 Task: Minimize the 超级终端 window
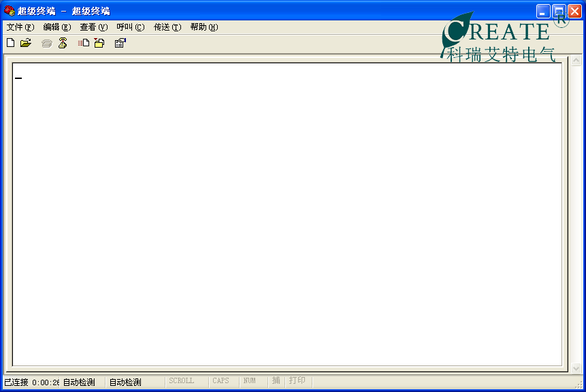coord(542,11)
